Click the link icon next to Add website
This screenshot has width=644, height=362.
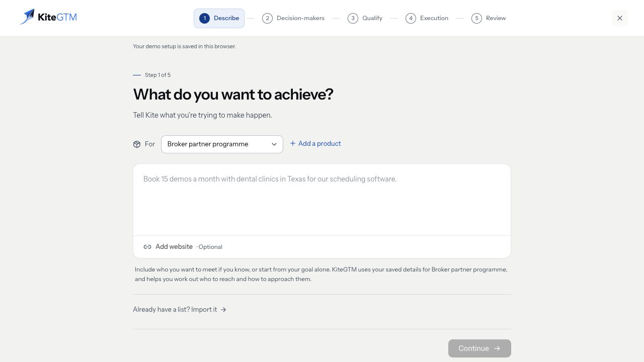(147, 247)
